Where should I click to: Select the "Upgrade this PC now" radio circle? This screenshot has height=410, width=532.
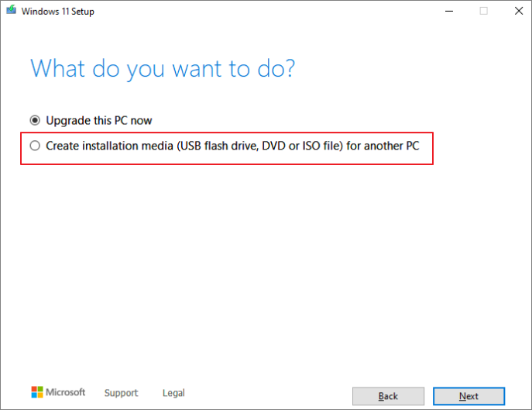tap(34, 120)
